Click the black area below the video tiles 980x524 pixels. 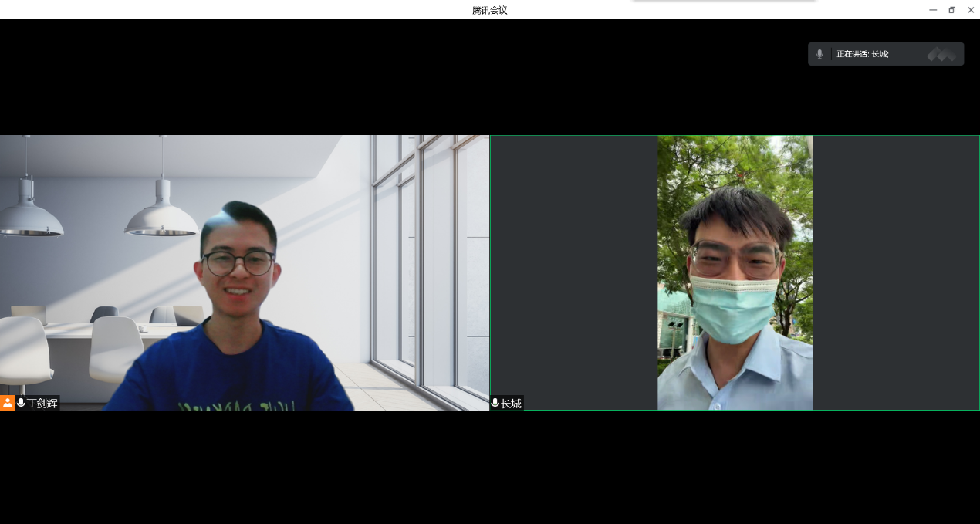(489, 467)
